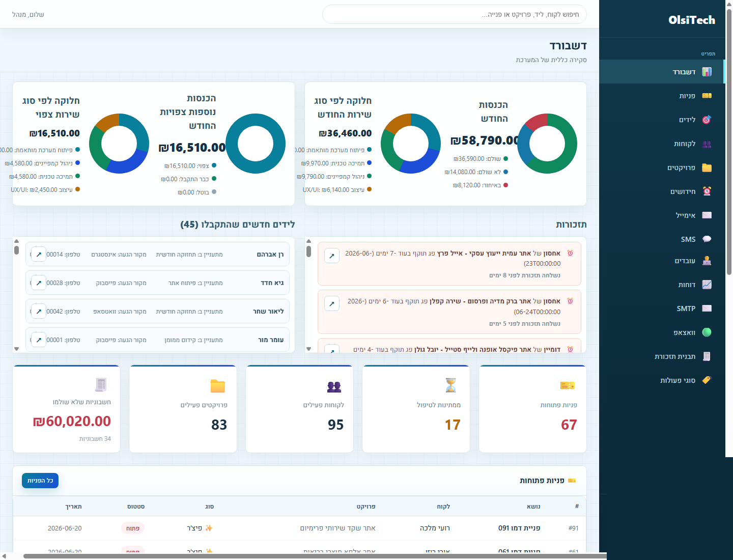The width and height of the screenshot is (733, 560).
Task: Click the אימייל envelope icon in sidebar
Action: pos(707,215)
